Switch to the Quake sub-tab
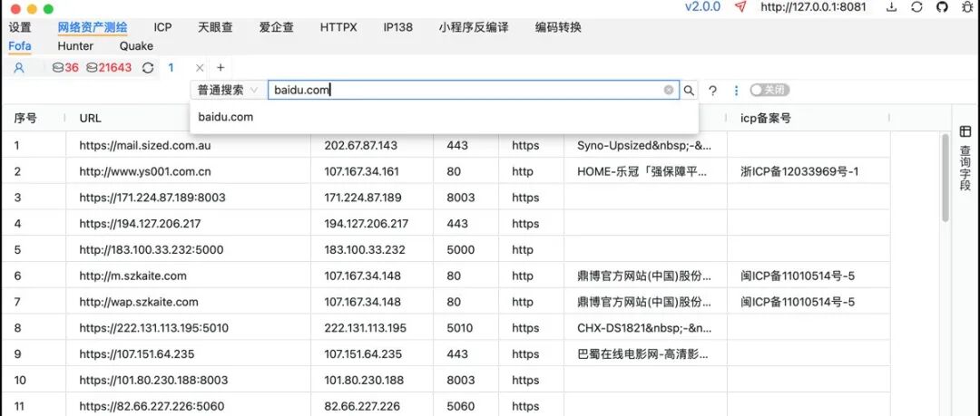The image size is (980, 416). [x=136, y=46]
